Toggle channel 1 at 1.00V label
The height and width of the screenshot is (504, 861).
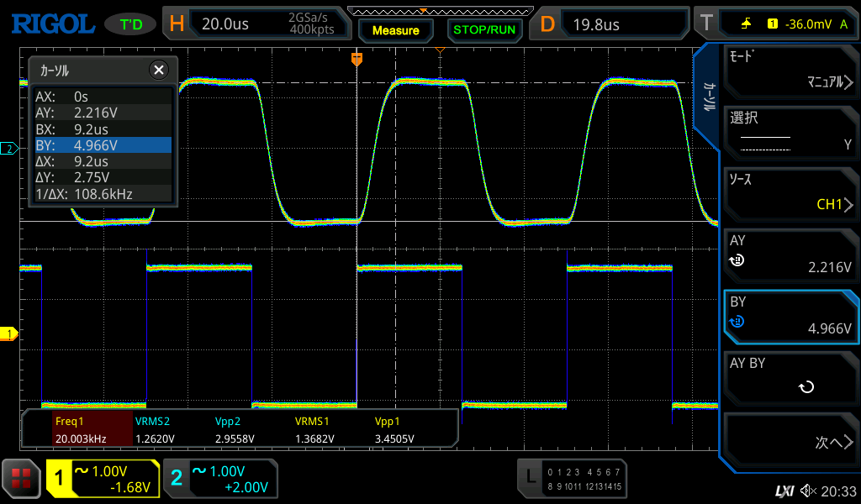coord(103,479)
